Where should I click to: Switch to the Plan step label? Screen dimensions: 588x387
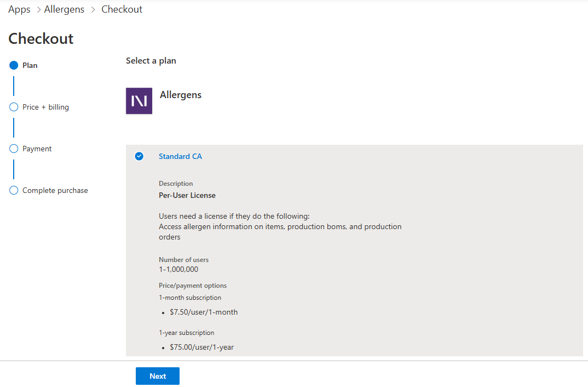(30, 65)
